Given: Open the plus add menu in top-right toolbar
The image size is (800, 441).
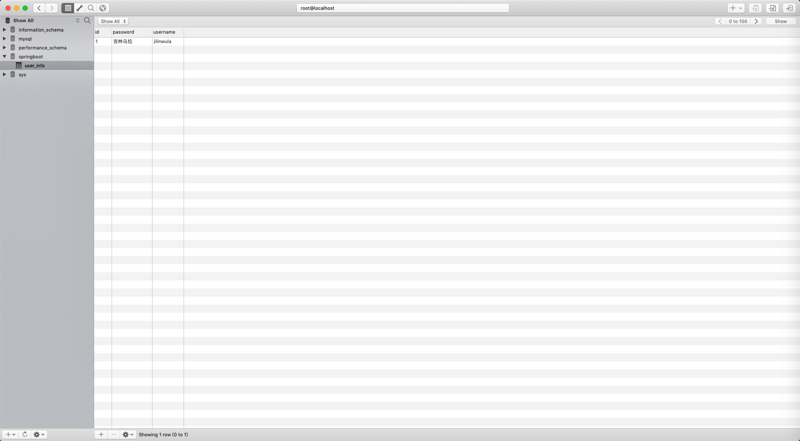Looking at the screenshot, I should (736, 8).
